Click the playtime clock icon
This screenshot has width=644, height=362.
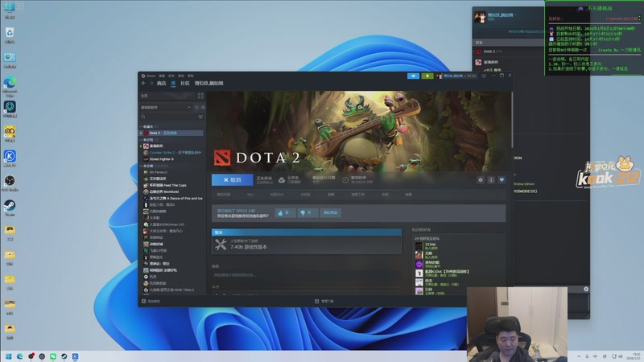345,179
